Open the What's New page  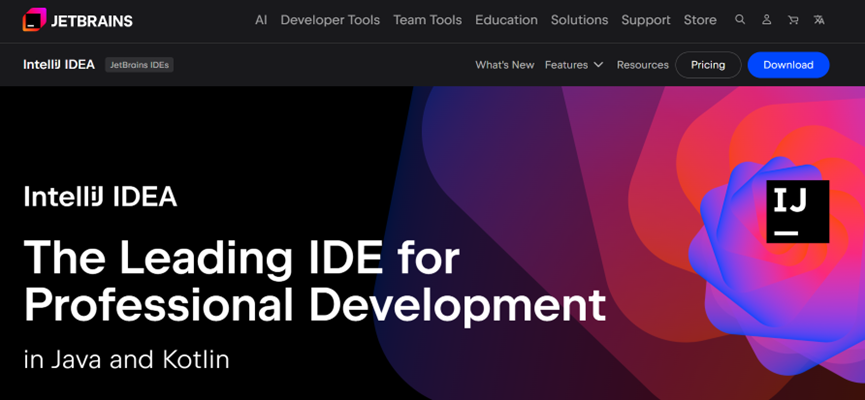[x=505, y=65]
